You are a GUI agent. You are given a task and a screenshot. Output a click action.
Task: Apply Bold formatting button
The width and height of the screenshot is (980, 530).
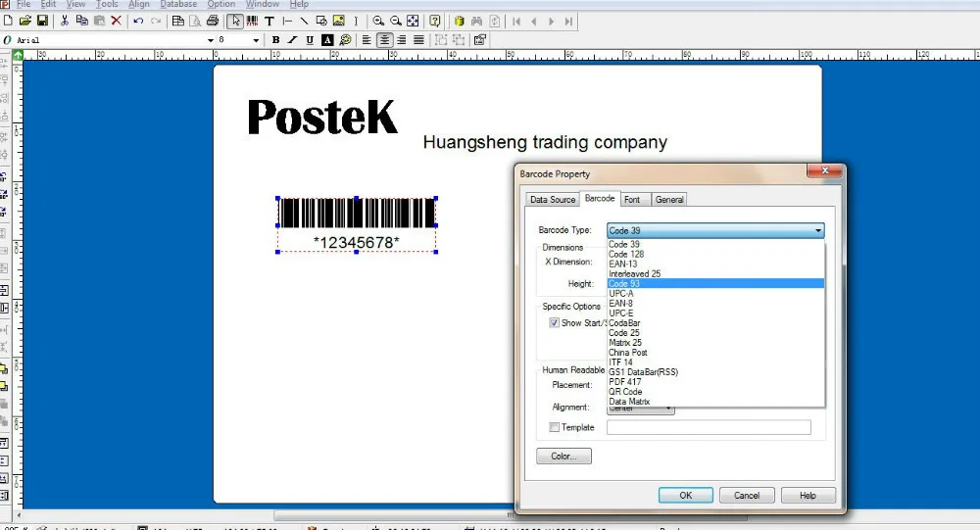pyautogui.click(x=275, y=40)
